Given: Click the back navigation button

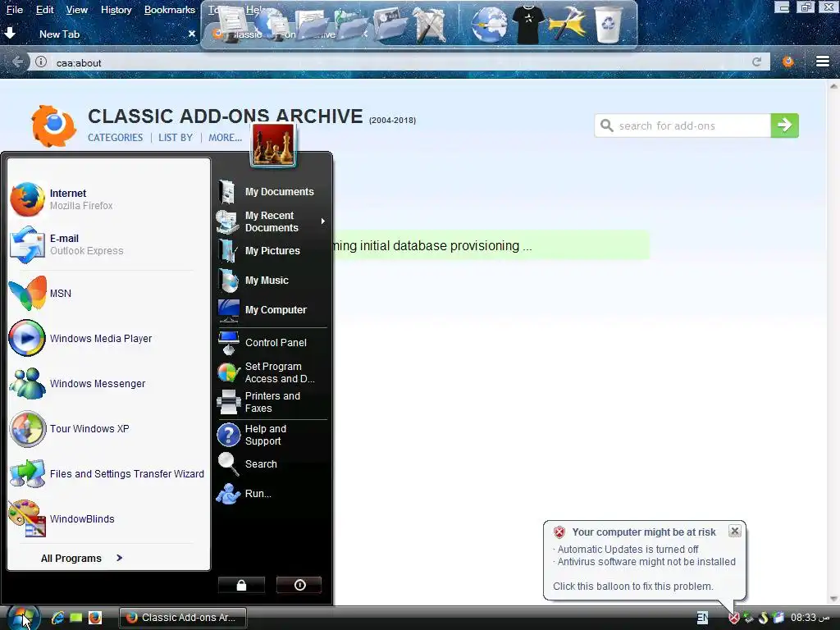Looking at the screenshot, I should click(18, 62).
